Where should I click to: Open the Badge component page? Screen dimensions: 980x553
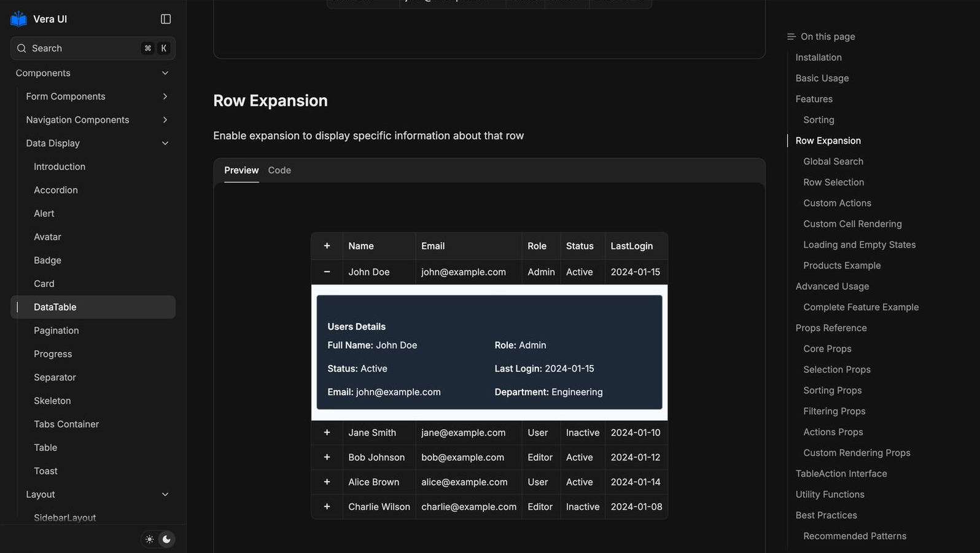coord(47,260)
